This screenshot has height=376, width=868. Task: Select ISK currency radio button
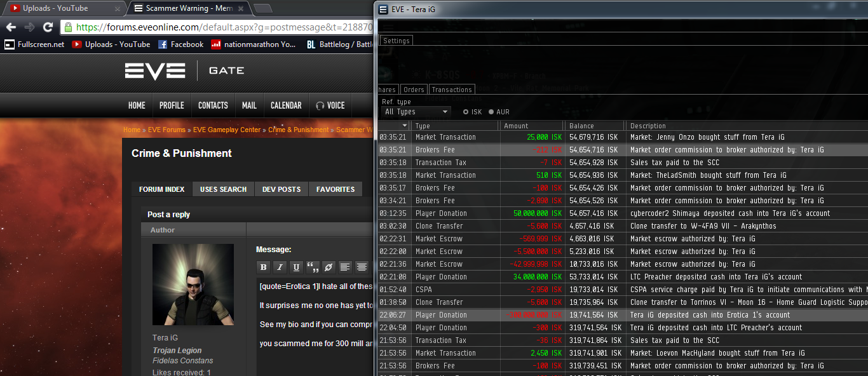466,112
